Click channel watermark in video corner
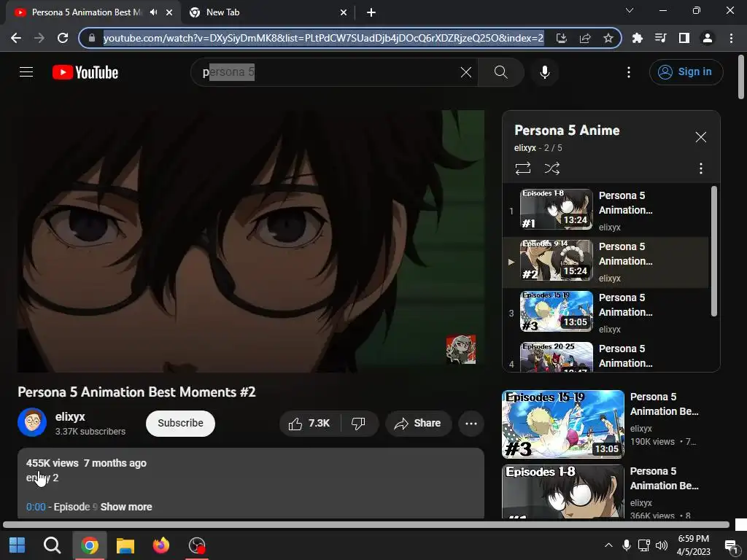The height and width of the screenshot is (560, 747). click(x=461, y=349)
